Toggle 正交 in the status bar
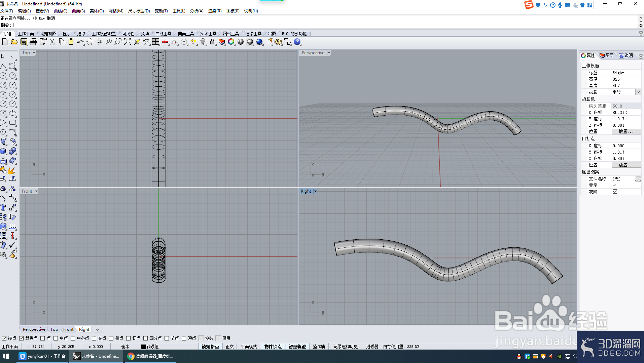This screenshot has height=363, width=644. pyautogui.click(x=229, y=347)
